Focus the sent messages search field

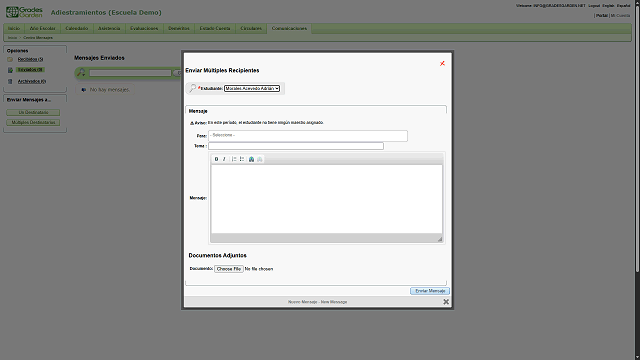coord(130,73)
